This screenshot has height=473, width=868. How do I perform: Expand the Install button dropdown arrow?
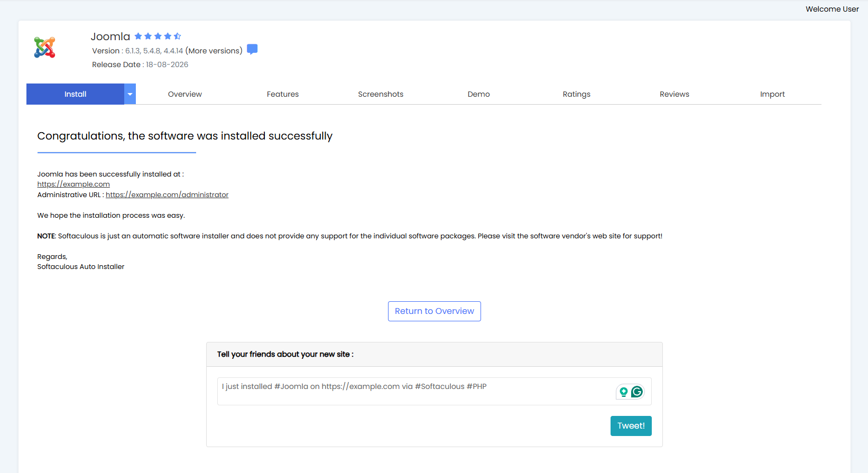[130, 94]
